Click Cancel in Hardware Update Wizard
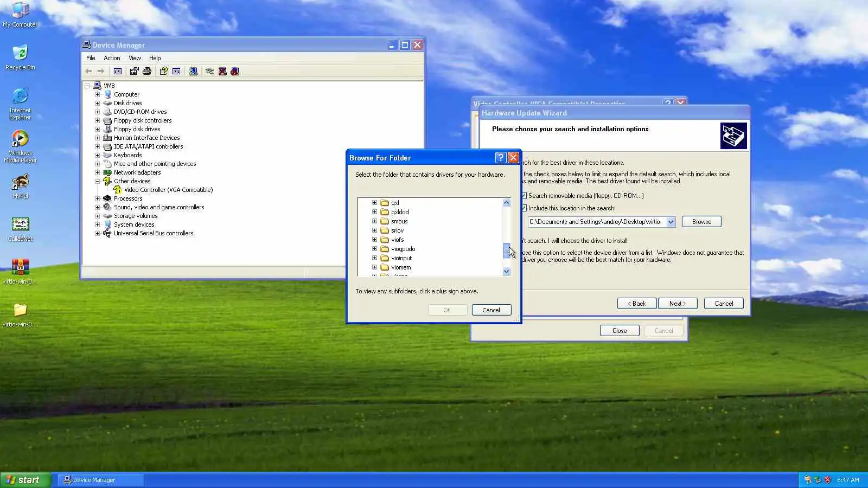Screen dimensions: 868x488 pos(724,304)
